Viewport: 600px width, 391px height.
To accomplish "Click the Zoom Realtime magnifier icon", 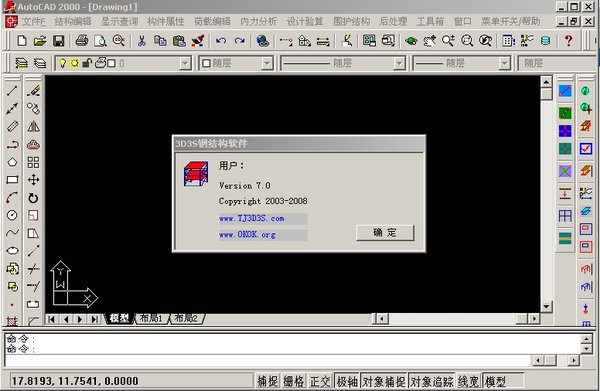I will pos(448,41).
